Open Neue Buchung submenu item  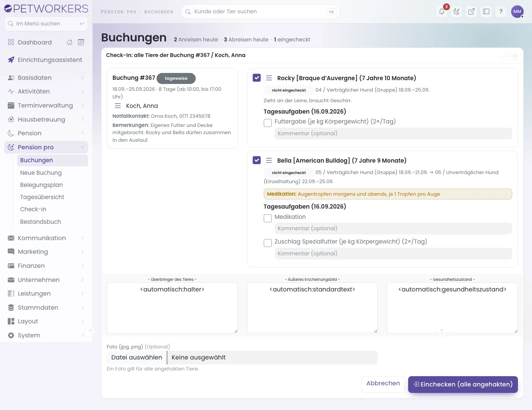[52, 173]
